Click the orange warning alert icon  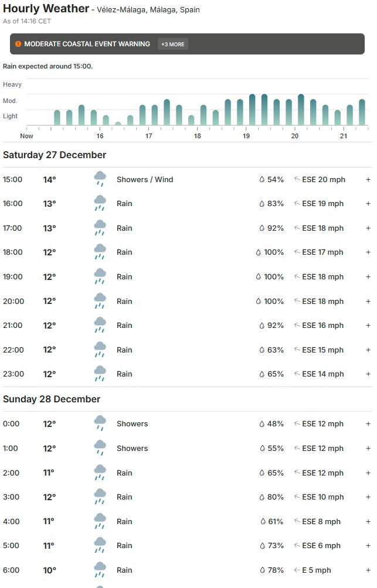coord(18,44)
